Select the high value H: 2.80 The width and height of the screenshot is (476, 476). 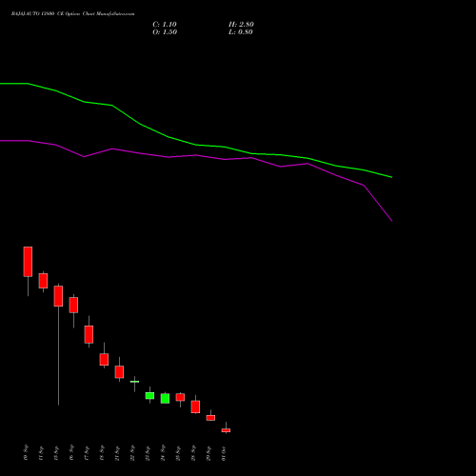(241, 25)
